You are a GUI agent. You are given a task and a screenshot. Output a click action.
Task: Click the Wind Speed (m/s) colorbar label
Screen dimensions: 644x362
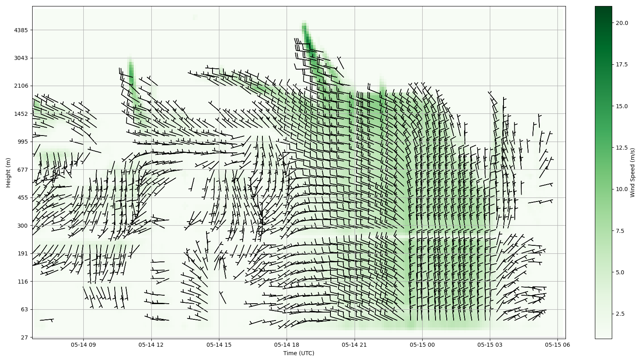(x=632, y=173)
